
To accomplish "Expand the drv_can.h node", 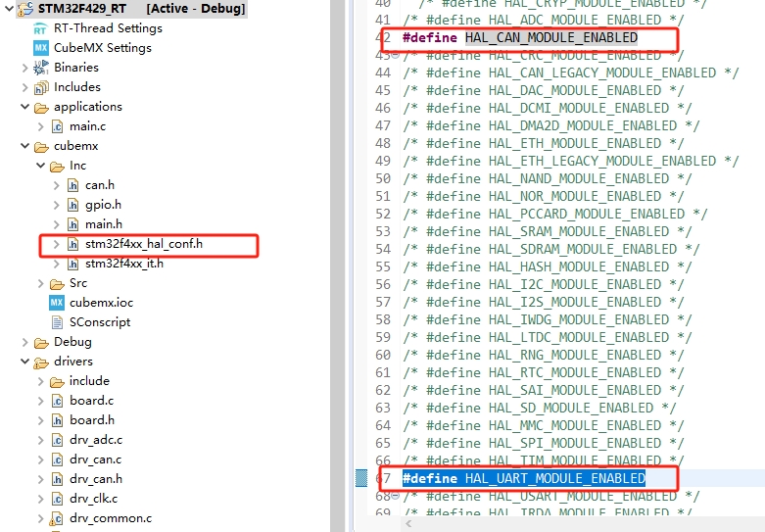I will pyautogui.click(x=40, y=479).
